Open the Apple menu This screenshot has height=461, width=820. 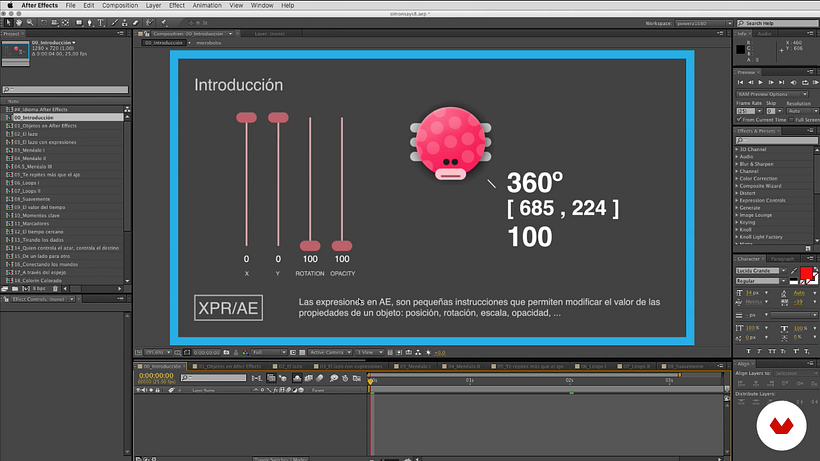click(x=9, y=5)
